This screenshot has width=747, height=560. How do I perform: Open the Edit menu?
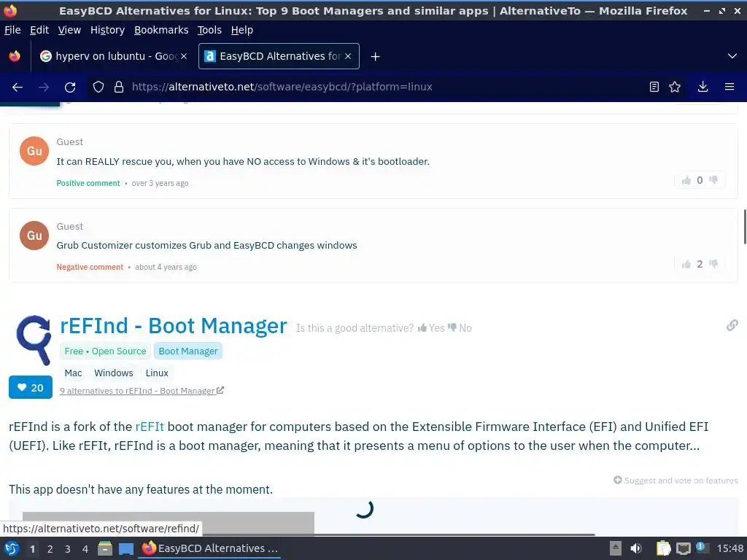coord(39,30)
